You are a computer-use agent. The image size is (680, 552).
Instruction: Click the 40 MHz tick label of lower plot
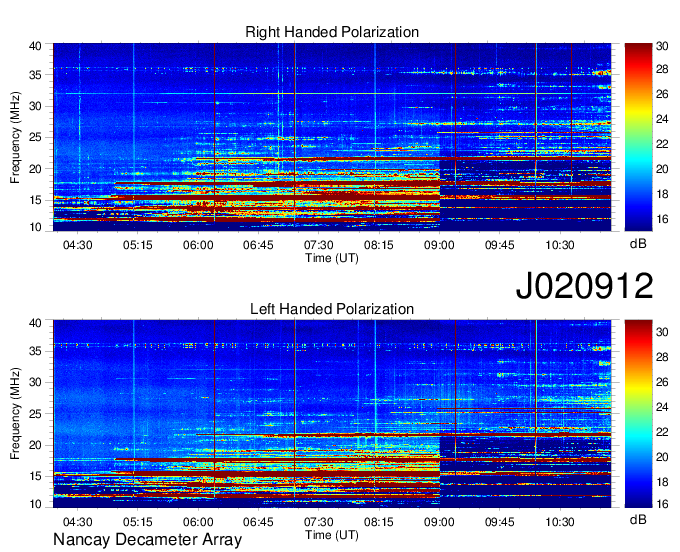point(35,323)
